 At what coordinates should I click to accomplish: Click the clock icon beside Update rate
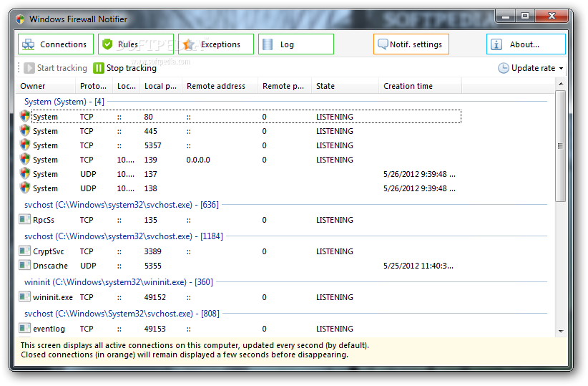(504, 68)
